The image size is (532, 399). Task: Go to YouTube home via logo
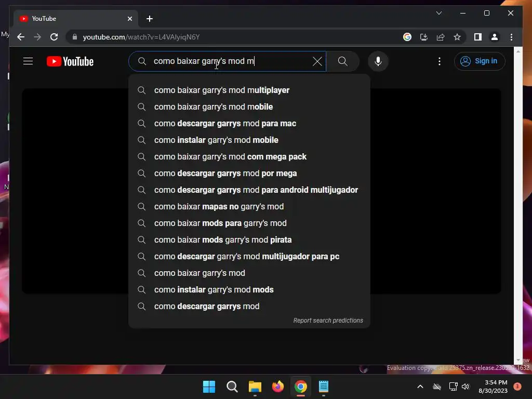click(70, 61)
